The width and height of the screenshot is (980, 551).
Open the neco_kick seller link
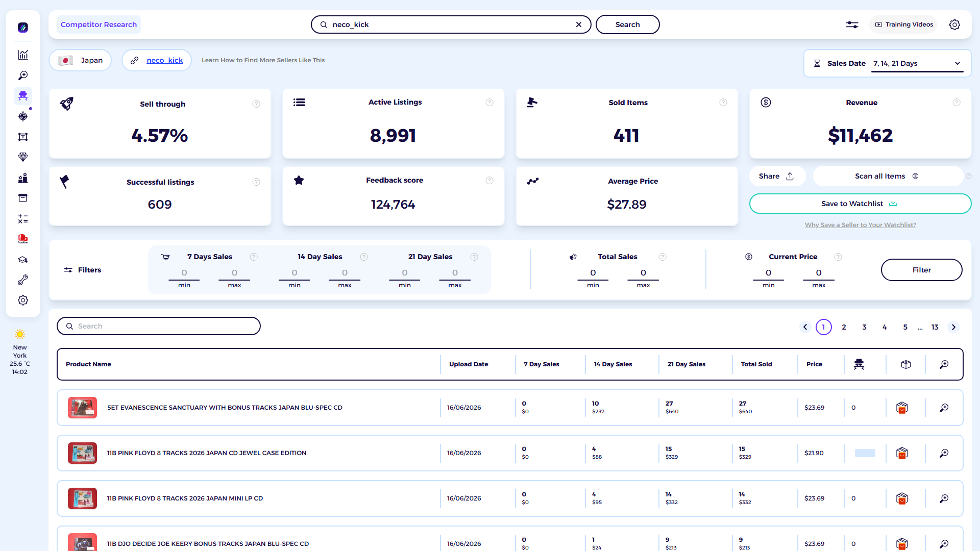pyautogui.click(x=164, y=60)
